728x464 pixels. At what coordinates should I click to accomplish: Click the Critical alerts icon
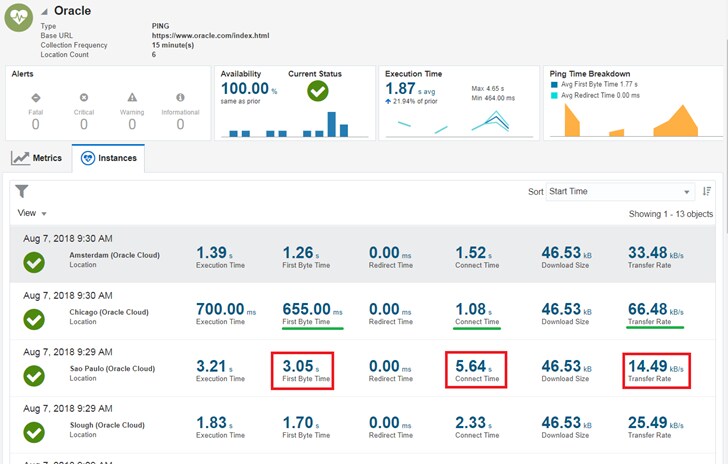click(x=84, y=98)
